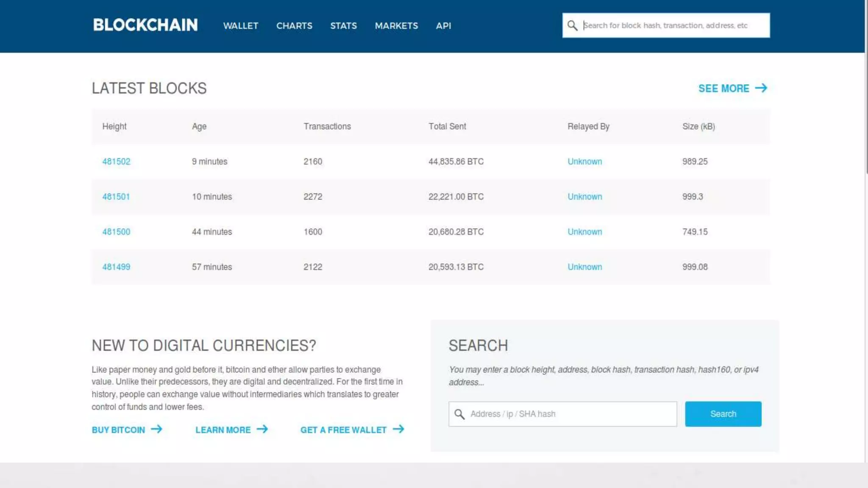The width and height of the screenshot is (868, 488).
Task: Select the 44,835.86 BTC value
Action: pyautogui.click(x=456, y=161)
